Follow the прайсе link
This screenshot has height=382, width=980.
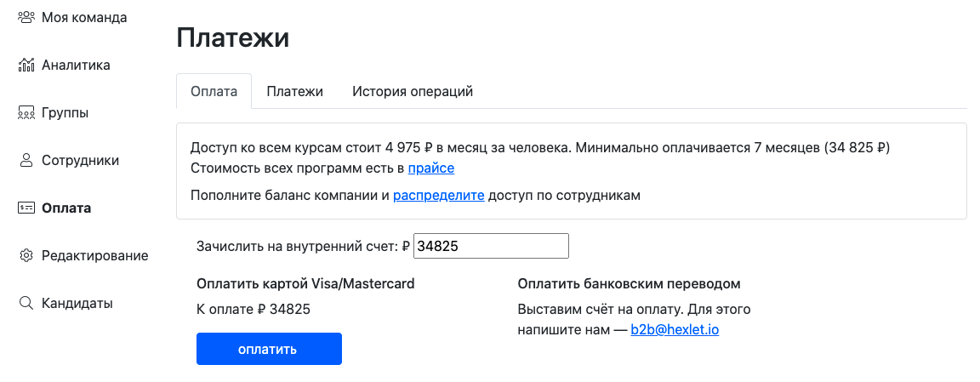click(431, 168)
